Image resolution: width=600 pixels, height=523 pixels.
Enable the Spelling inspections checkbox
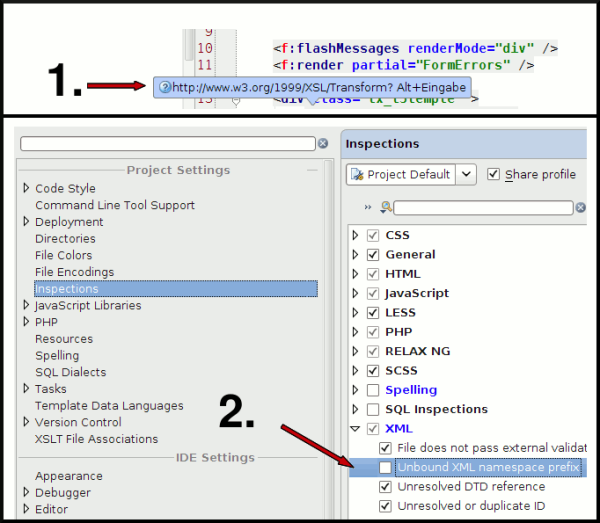coord(373,390)
